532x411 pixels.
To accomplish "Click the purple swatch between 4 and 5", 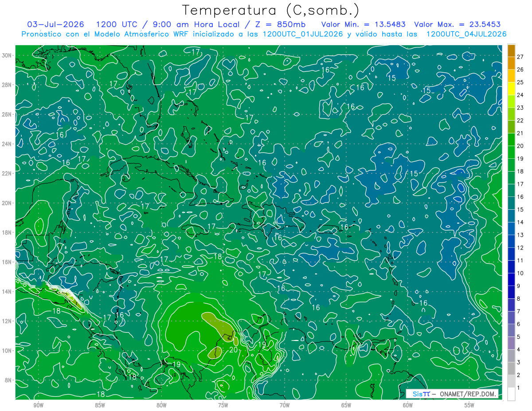I will pyautogui.click(x=511, y=343).
